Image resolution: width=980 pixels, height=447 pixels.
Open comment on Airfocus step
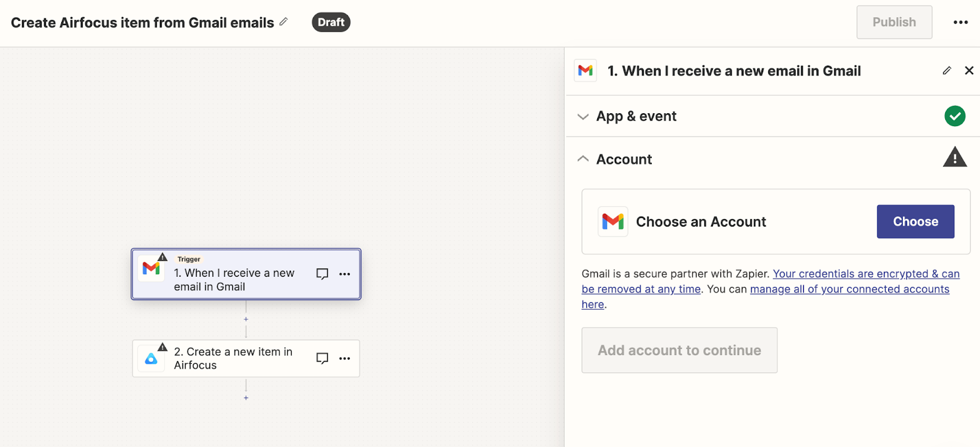click(322, 358)
